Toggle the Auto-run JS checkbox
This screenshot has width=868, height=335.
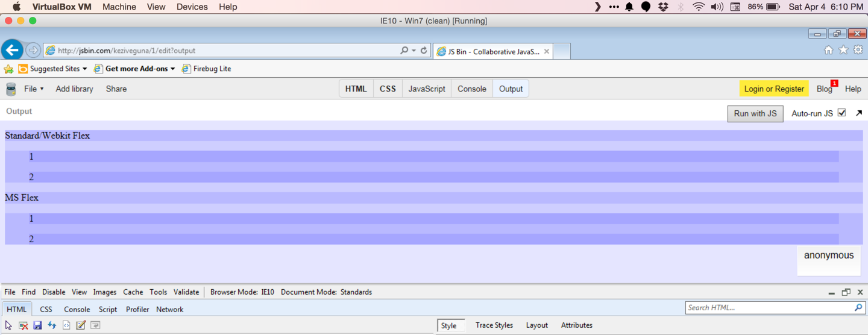841,113
